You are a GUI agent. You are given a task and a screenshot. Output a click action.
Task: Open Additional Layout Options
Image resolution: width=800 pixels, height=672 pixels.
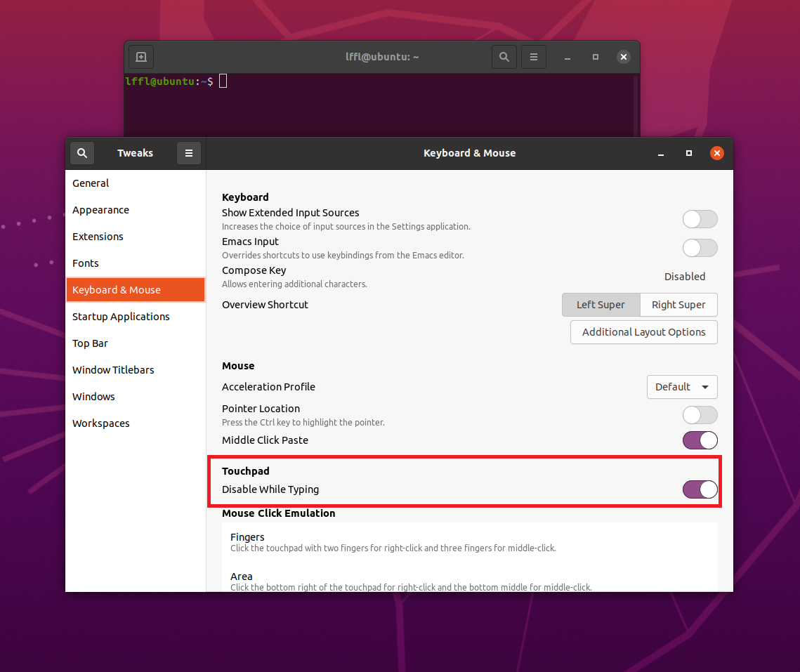[643, 332]
